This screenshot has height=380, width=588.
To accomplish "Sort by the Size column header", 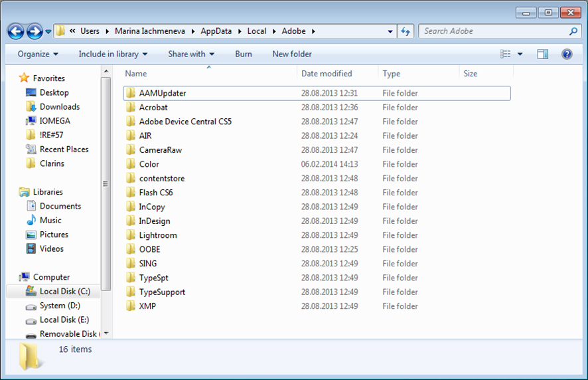I will pos(471,74).
